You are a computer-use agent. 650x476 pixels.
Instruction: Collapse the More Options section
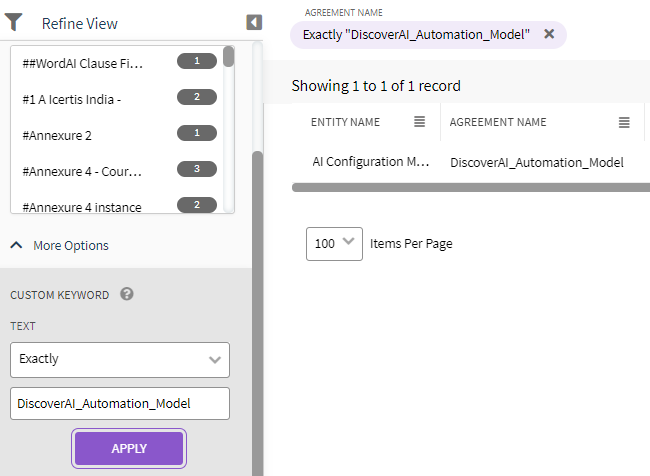click(x=60, y=245)
